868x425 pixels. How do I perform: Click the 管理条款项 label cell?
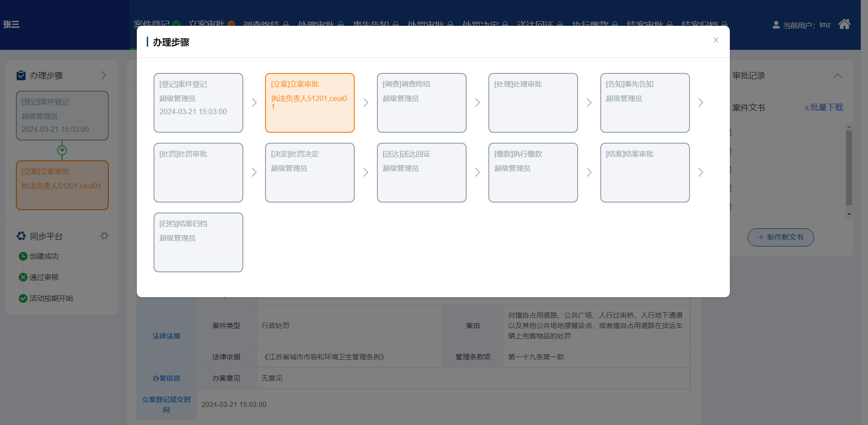coord(473,357)
